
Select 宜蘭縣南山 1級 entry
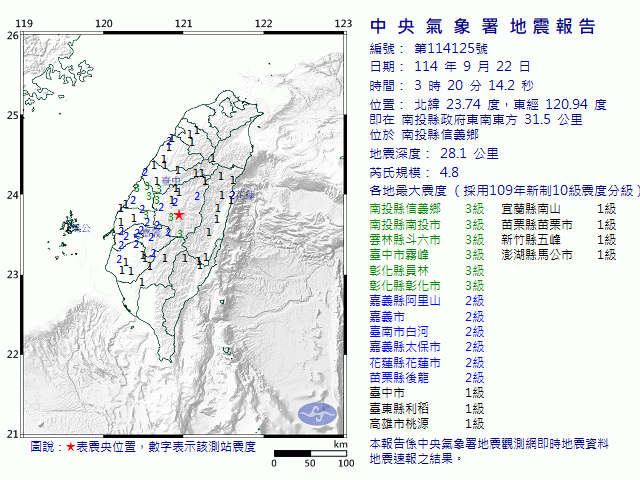558,208
